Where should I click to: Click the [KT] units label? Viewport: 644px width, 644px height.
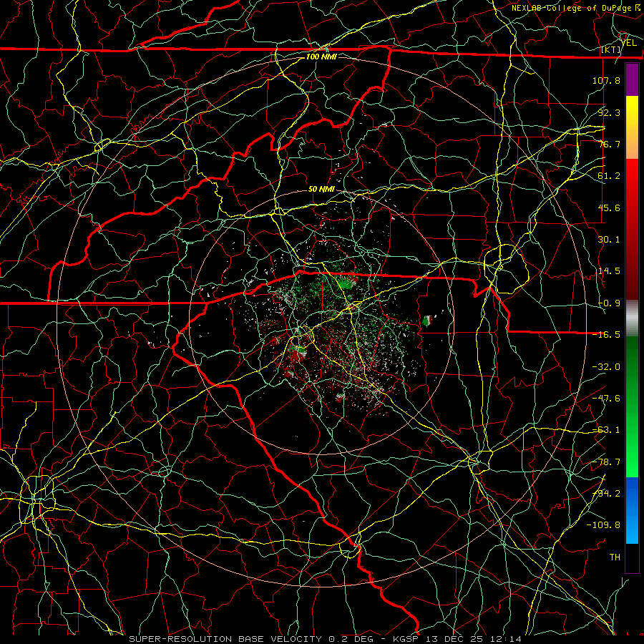(611, 49)
